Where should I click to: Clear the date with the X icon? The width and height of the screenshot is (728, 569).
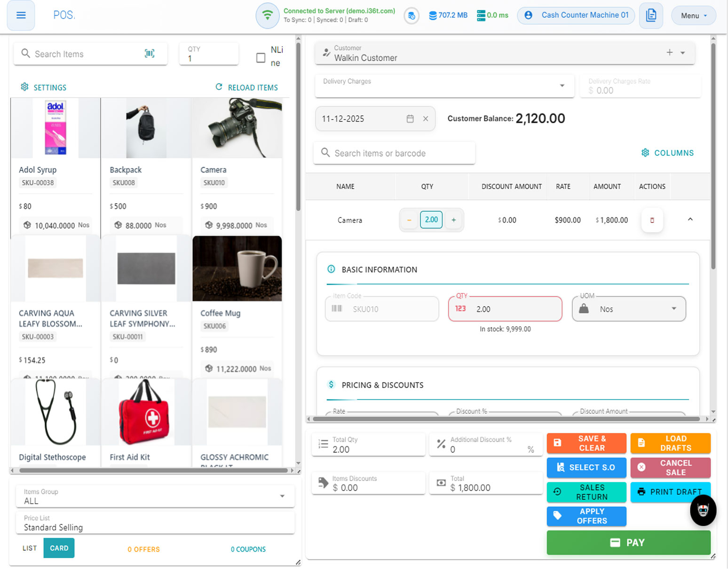point(426,119)
